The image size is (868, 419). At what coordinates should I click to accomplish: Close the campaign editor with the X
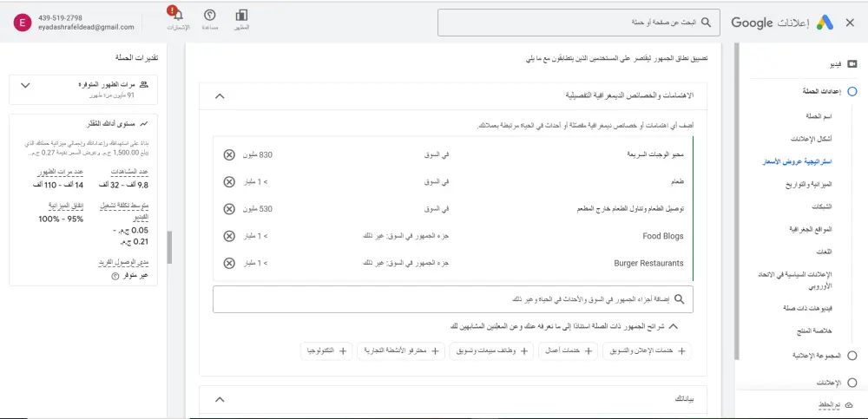coord(850,23)
